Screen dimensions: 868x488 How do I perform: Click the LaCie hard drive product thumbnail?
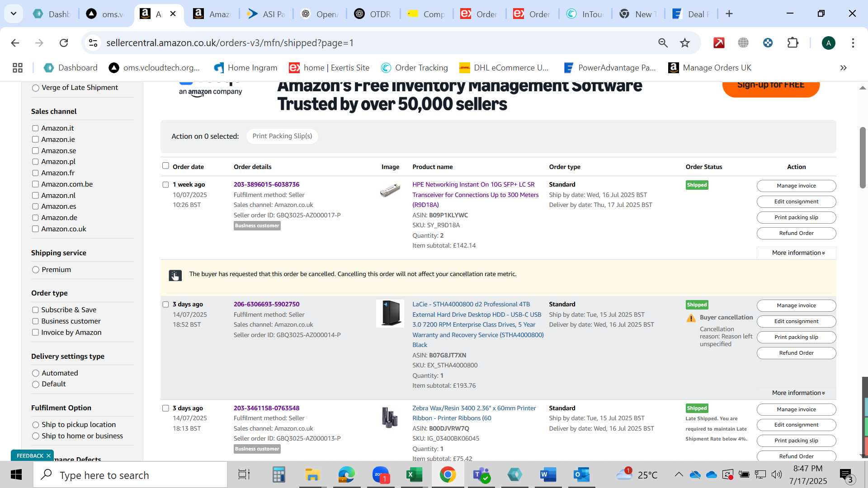click(390, 314)
